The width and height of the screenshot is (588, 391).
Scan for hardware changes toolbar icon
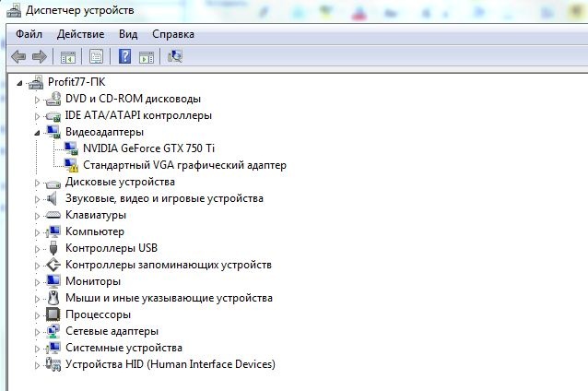pyautogui.click(x=175, y=57)
